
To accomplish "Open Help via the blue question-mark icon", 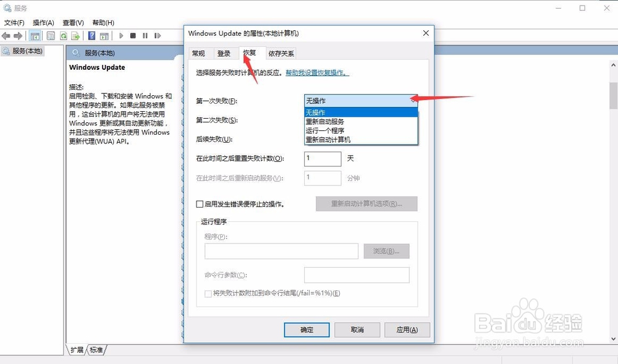I will click(x=92, y=36).
